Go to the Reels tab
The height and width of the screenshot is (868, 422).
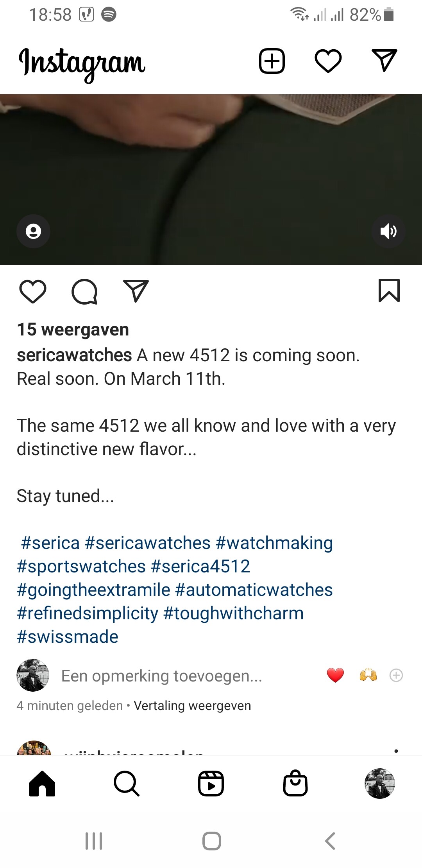point(211,784)
